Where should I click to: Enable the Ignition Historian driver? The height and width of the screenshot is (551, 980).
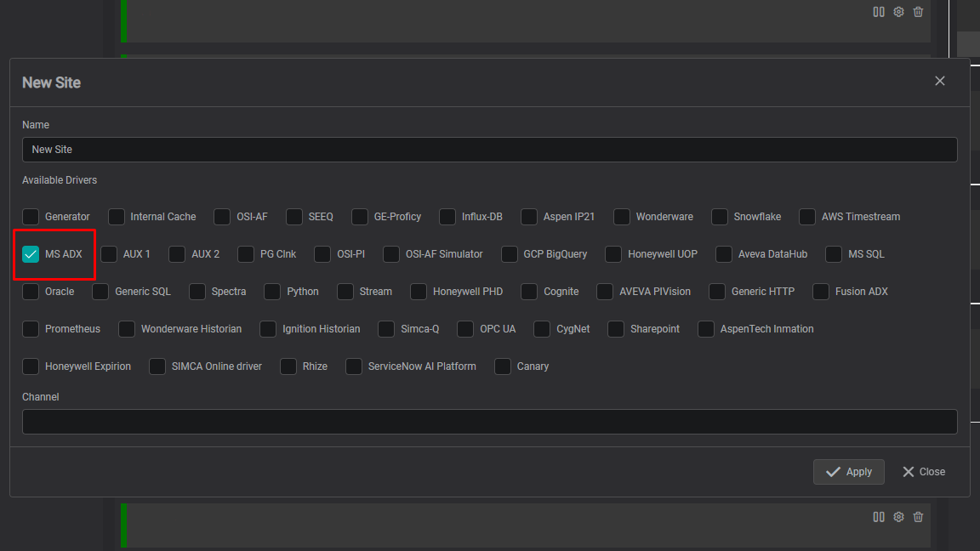coord(268,329)
